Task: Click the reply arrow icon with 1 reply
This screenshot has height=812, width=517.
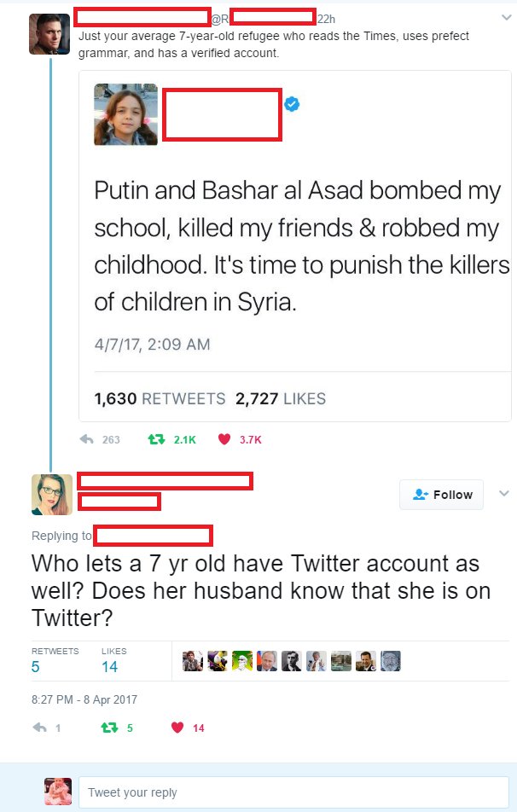Action: pos(38,728)
